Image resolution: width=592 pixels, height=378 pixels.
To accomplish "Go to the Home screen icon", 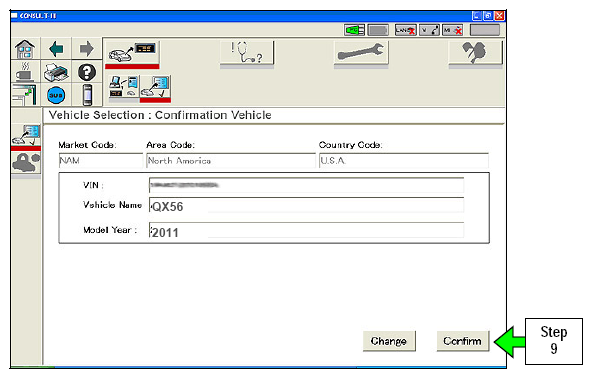I will (25, 49).
